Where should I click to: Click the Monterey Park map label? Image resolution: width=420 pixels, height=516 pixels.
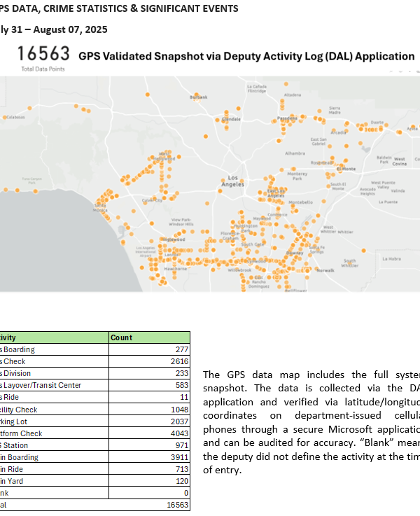click(x=297, y=176)
